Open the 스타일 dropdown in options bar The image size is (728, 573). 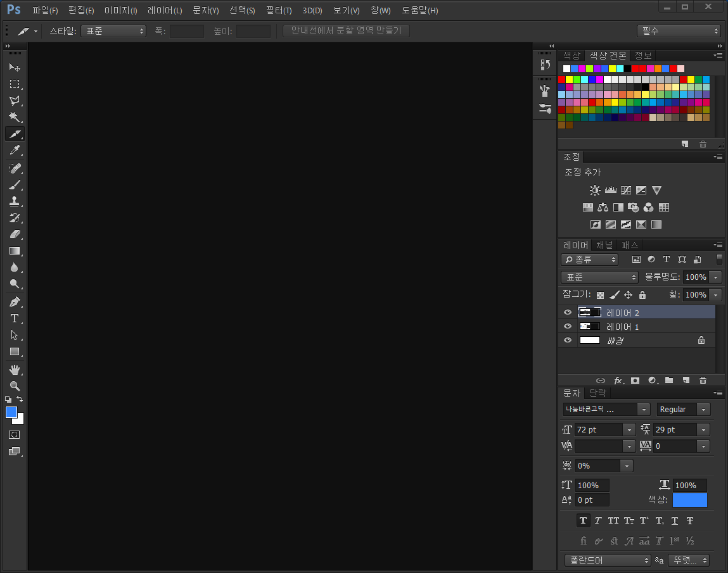pos(113,31)
